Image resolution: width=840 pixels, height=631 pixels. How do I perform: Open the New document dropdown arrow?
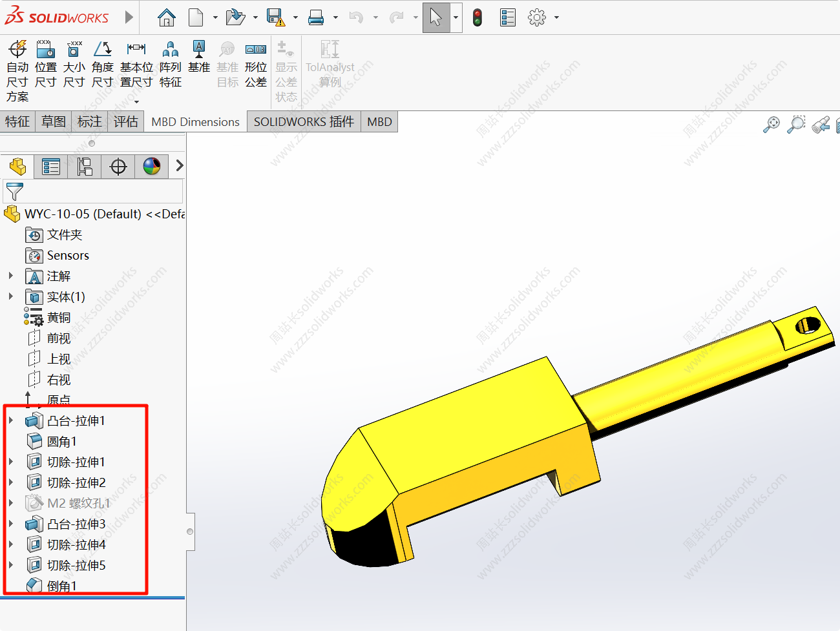coord(215,17)
